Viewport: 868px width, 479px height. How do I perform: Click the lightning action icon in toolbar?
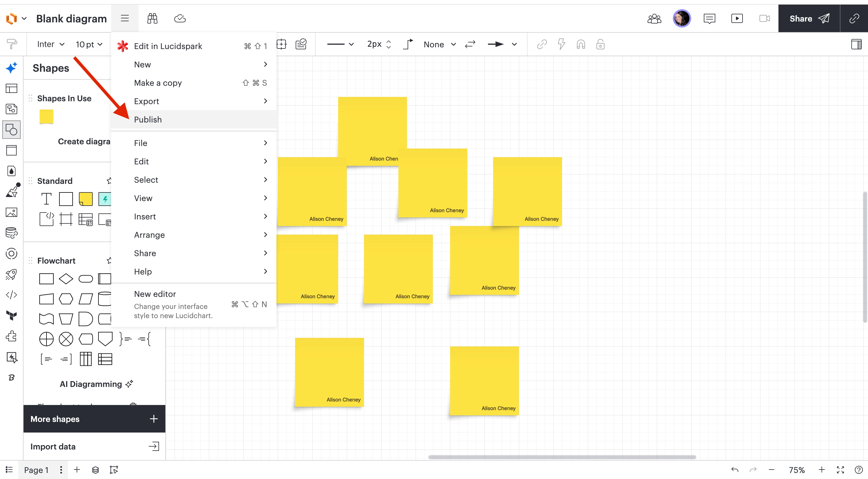tap(561, 44)
